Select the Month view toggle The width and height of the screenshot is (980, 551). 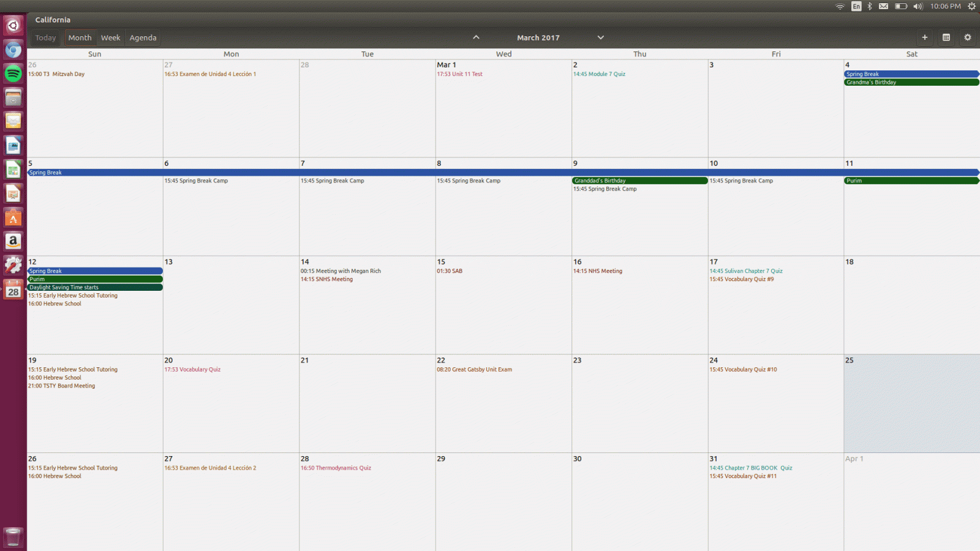80,37
